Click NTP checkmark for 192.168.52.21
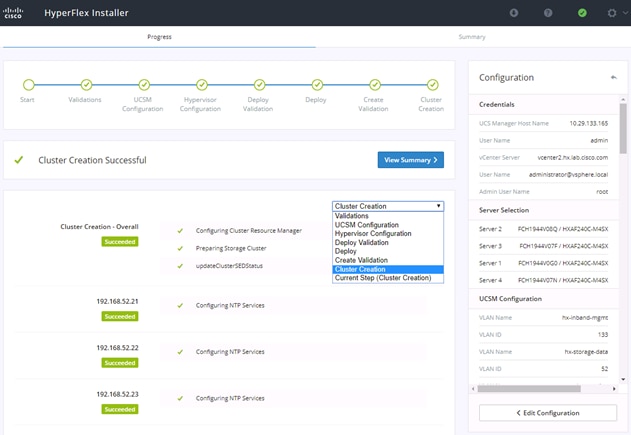Screen dimensions: 631x435 (180, 305)
